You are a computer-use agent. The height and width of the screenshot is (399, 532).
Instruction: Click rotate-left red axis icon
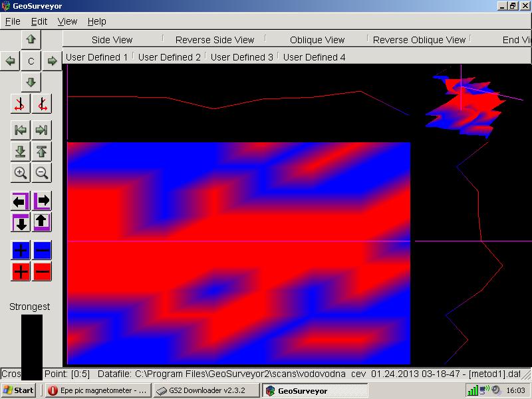[21, 104]
